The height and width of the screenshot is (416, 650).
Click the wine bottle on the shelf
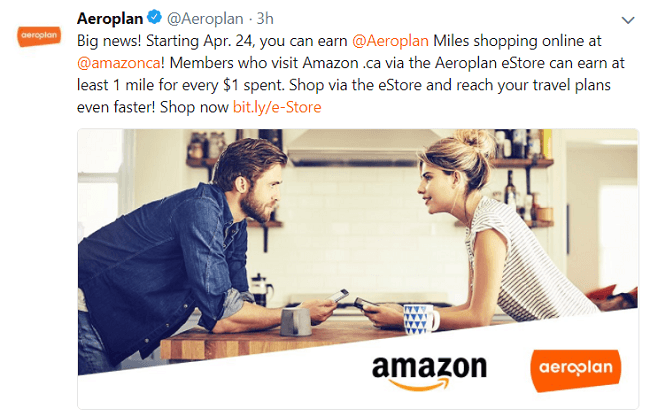pyautogui.click(x=510, y=189)
